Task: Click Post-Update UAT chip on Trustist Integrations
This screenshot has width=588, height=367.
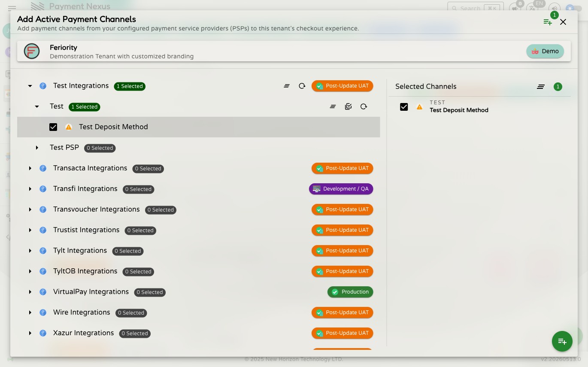Action: click(342, 230)
